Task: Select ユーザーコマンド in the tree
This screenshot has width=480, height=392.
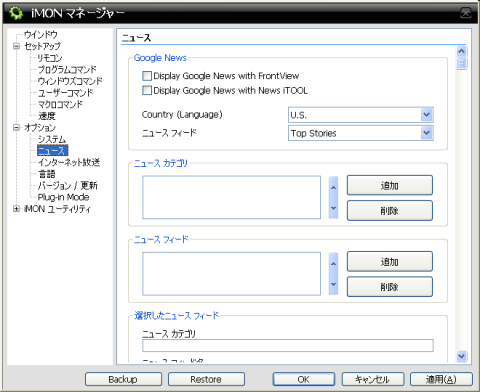Action: click(65, 93)
